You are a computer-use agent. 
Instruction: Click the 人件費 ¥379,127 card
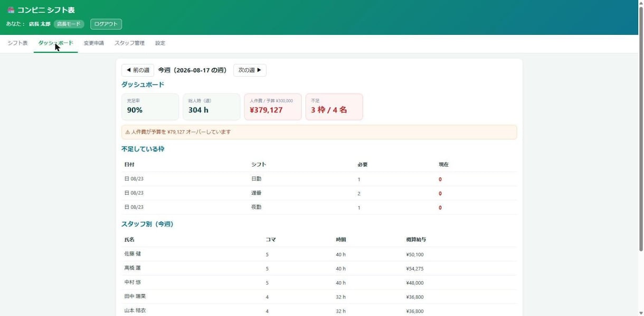(273, 107)
